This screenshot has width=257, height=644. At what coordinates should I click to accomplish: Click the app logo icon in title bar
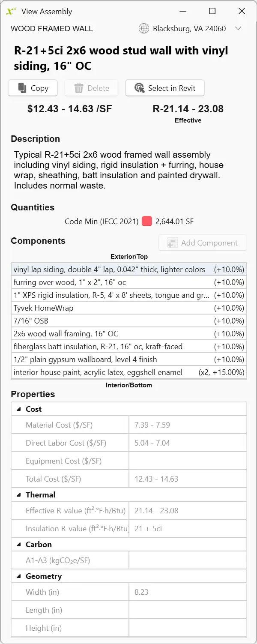11,12
